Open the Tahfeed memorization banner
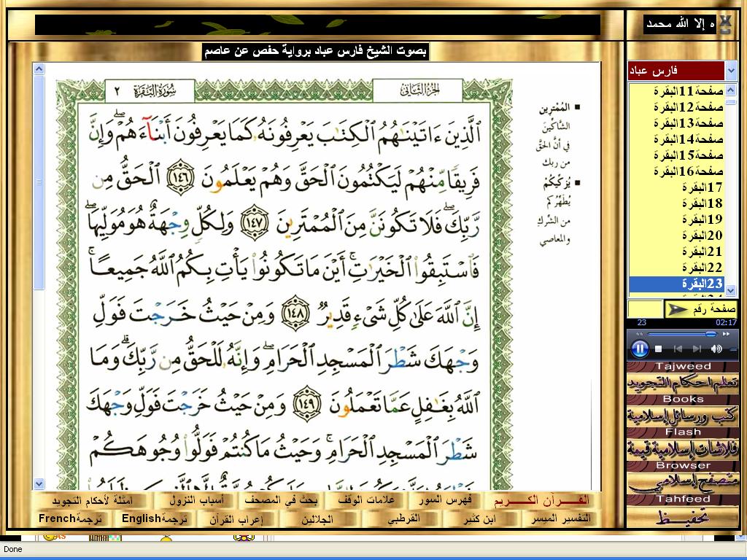This screenshot has height=560, width=747. (x=683, y=510)
